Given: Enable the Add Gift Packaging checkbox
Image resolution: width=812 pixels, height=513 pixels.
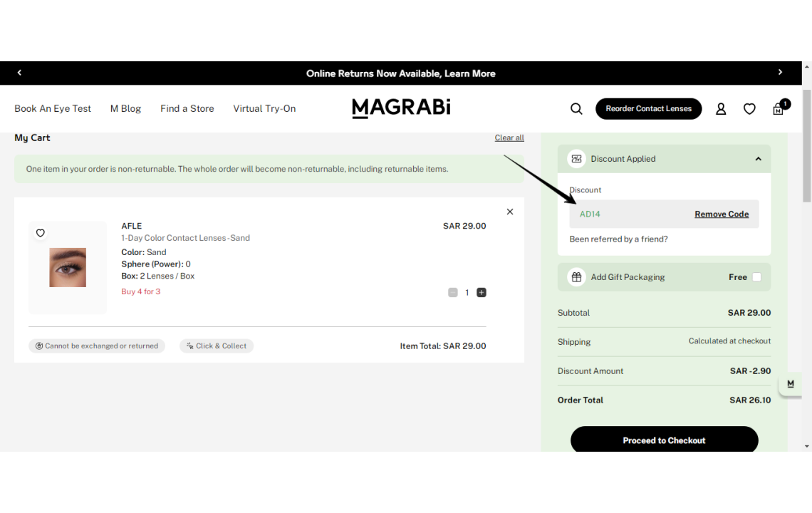Looking at the screenshot, I should tap(756, 277).
